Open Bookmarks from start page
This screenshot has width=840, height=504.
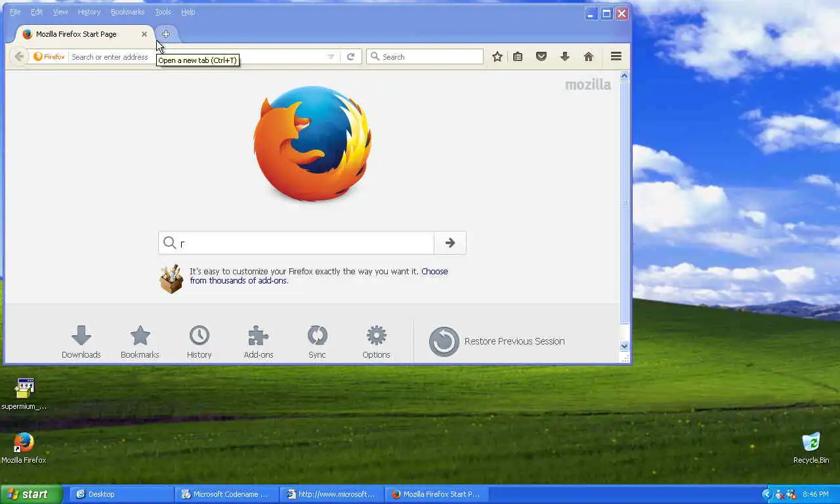click(140, 342)
